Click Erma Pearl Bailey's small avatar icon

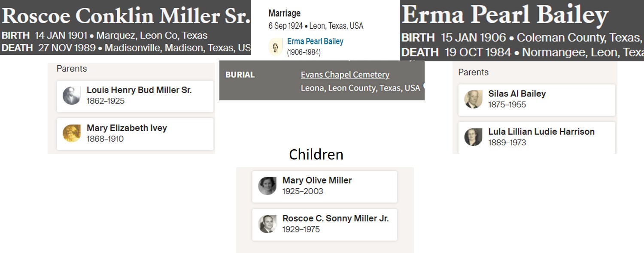click(x=276, y=47)
